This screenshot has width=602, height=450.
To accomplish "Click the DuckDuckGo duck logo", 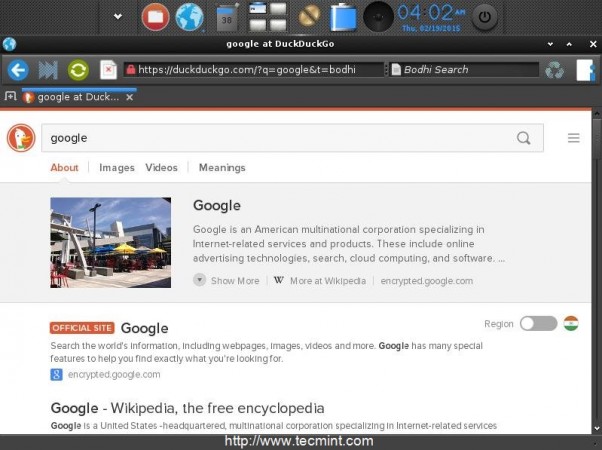I will pyautogui.click(x=21, y=138).
